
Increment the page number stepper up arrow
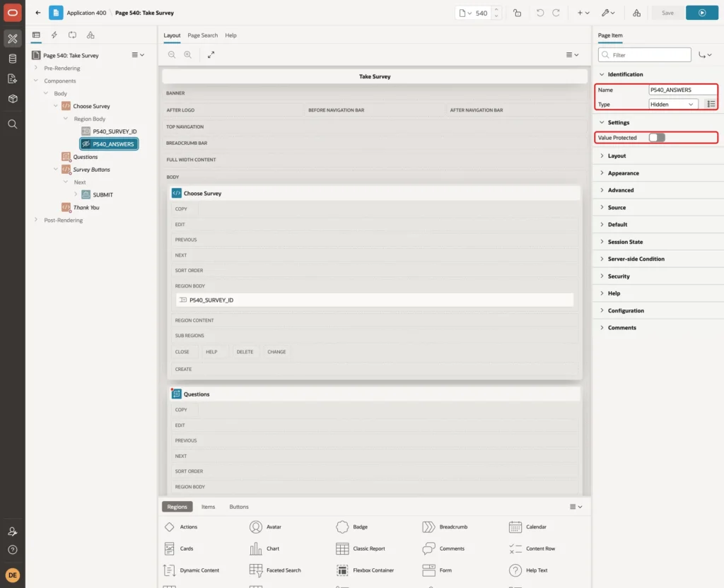(x=496, y=10)
